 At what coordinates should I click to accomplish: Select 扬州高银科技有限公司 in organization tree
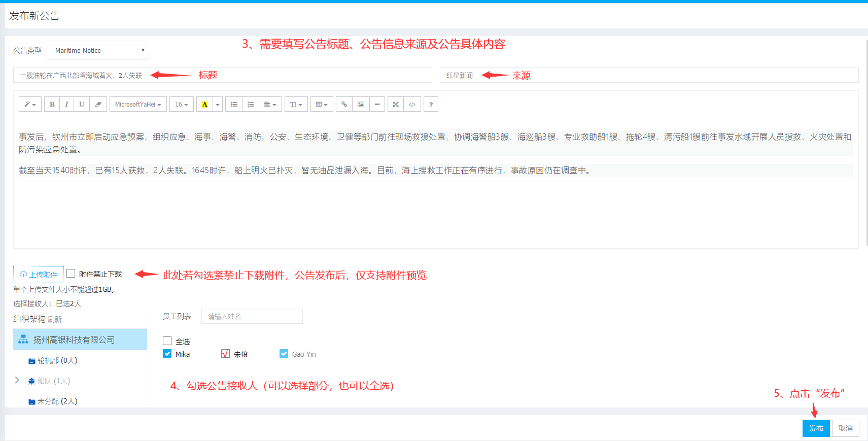(80, 340)
